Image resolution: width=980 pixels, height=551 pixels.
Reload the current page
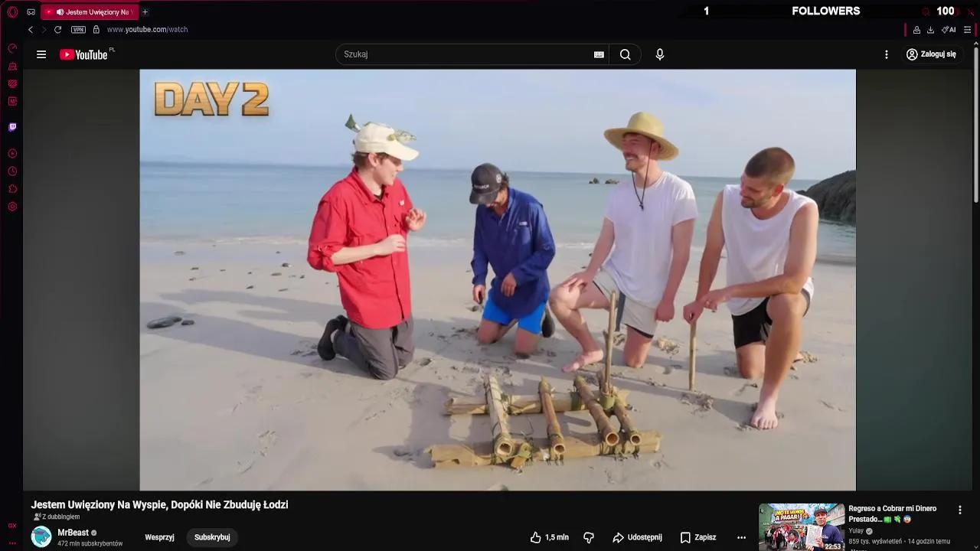pos(57,30)
